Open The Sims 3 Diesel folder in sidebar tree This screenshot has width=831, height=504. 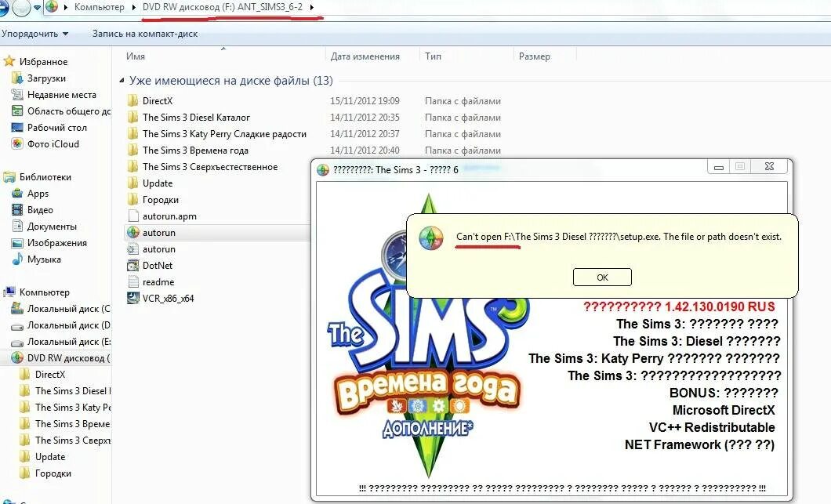click(x=73, y=390)
